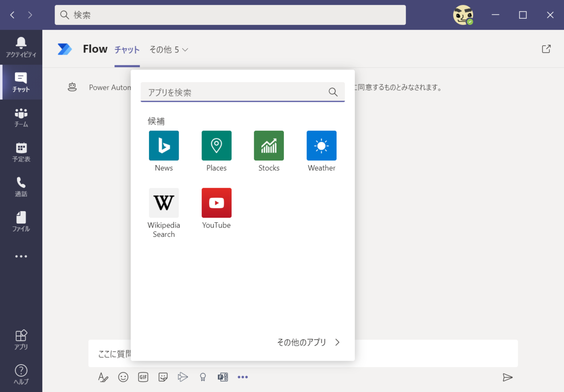
Task: Pop out the chat window
Action: [x=546, y=49]
